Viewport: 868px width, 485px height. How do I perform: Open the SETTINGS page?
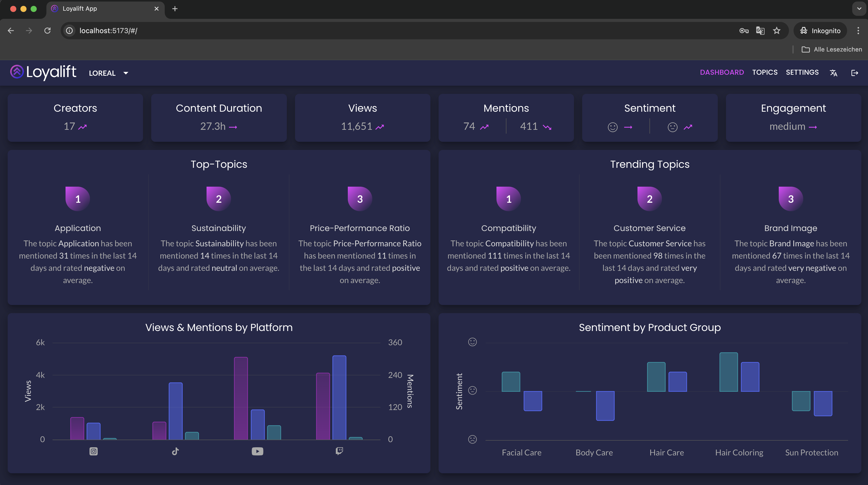[802, 72]
